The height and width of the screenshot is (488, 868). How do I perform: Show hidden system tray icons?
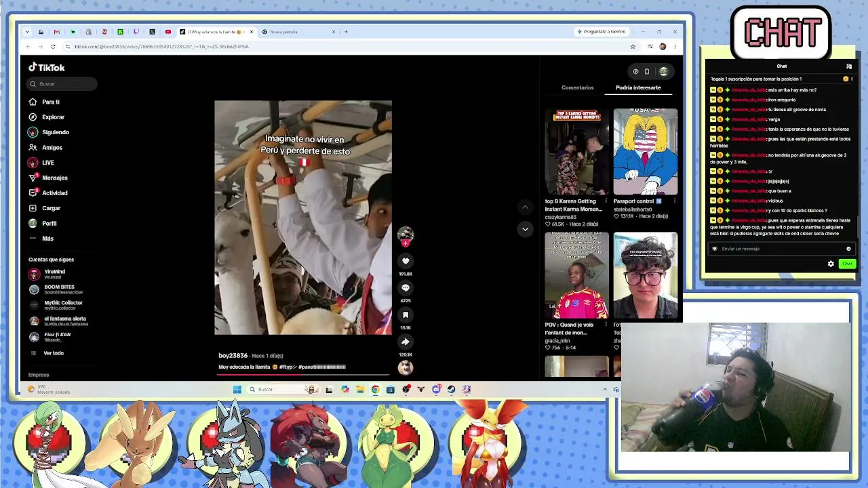605,389
